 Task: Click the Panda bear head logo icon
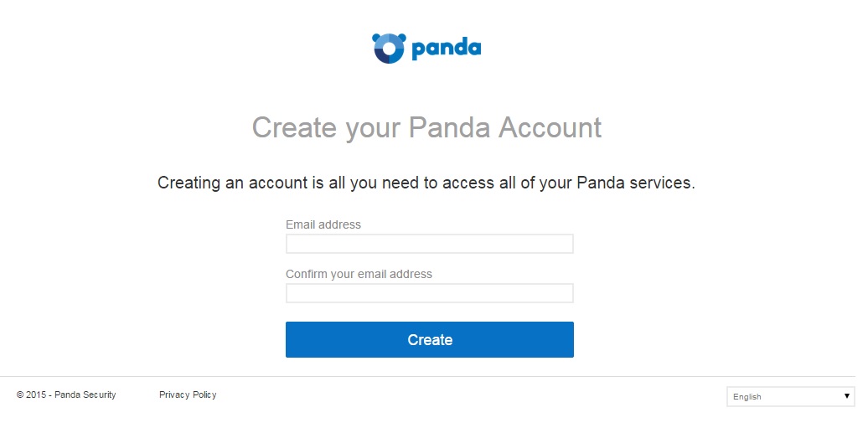tap(388, 48)
